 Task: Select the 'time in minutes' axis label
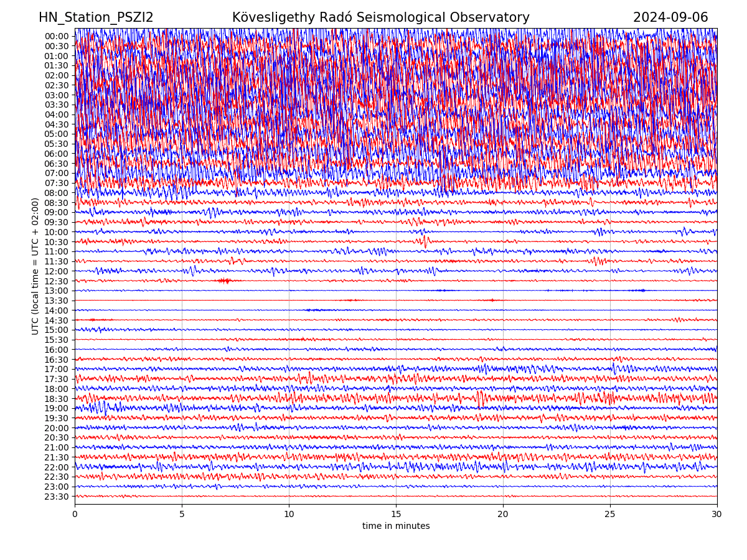coord(396,526)
